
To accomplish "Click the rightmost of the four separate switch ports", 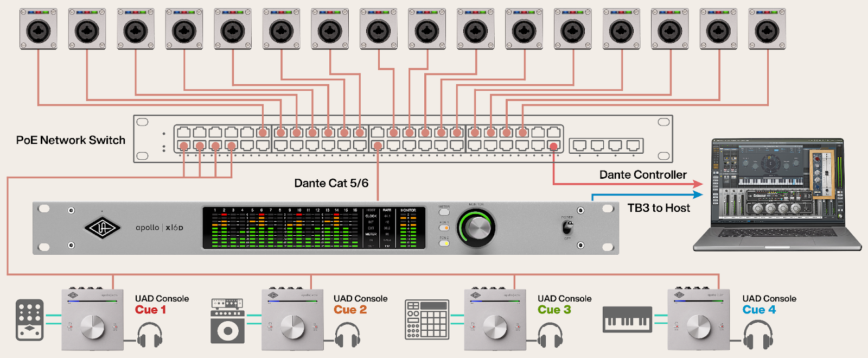I will click(x=633, y=145).
